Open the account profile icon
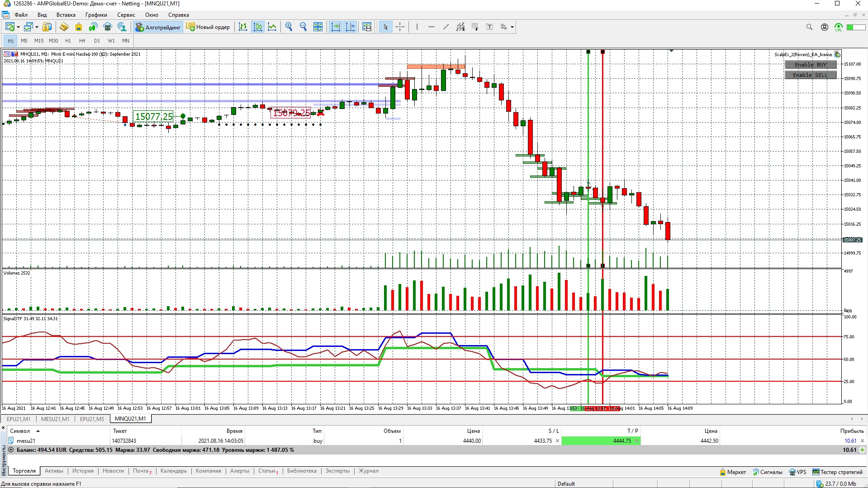Image resolution: width=868 pixels, height=488 pixels. click(x=825, y=27)
